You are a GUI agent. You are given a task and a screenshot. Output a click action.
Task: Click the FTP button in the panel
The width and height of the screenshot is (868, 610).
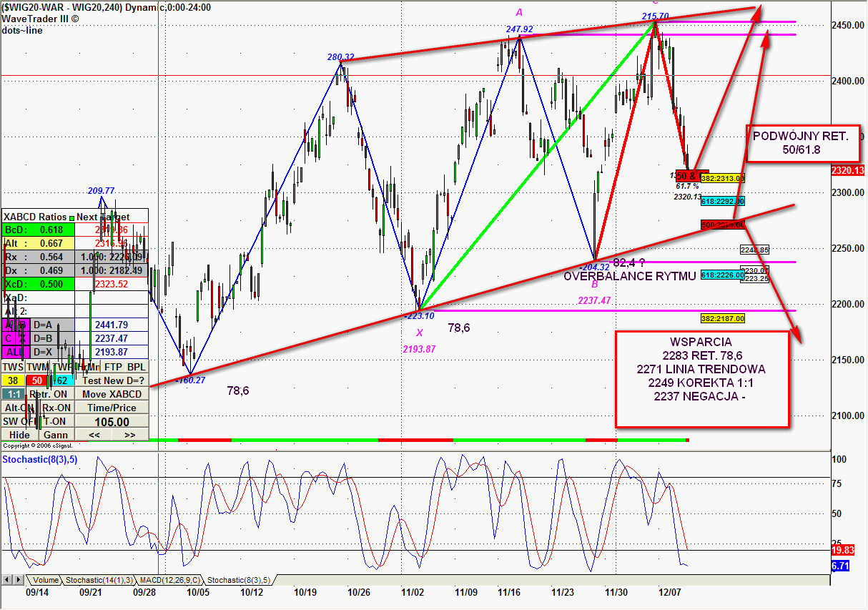(112, 367)
